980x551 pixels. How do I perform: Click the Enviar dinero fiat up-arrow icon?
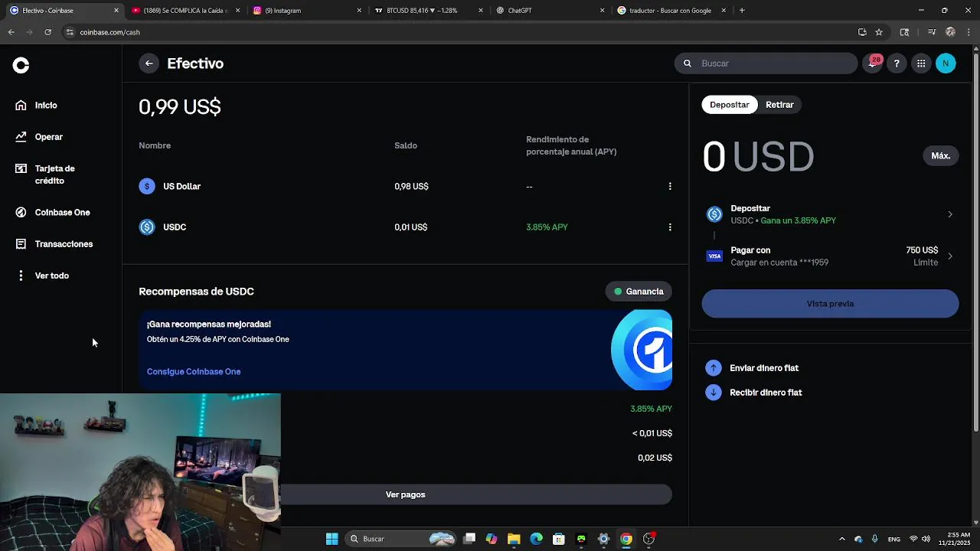714,368
